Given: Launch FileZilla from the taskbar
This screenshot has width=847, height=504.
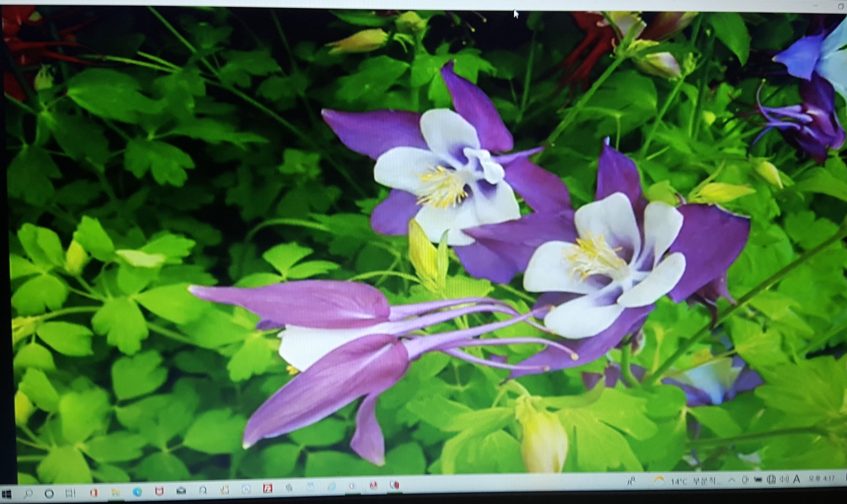Looking at the screenshot, I should (x=267, y=489).
